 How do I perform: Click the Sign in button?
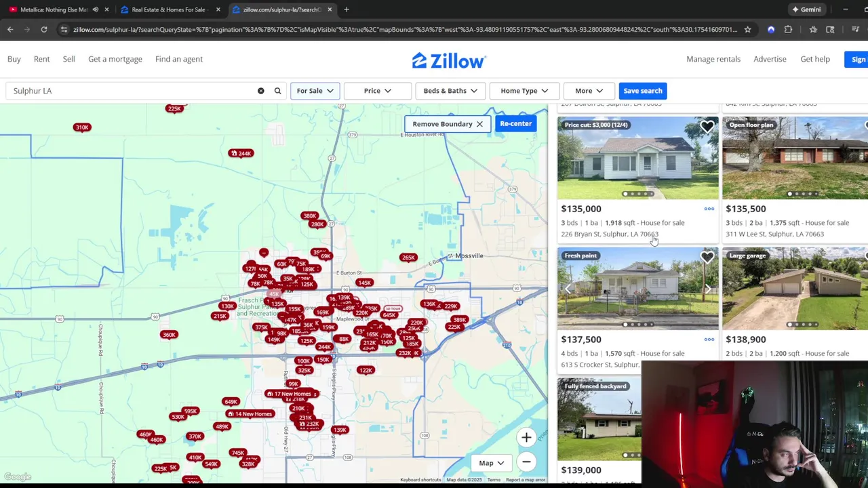coord(856,59)
